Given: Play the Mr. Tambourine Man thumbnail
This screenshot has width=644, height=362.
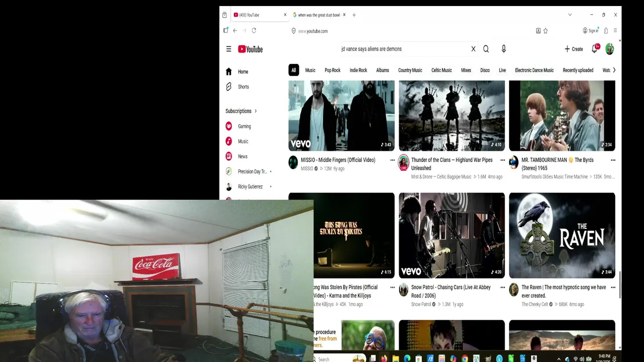Looking at the screenshot, I should point(562,116).
